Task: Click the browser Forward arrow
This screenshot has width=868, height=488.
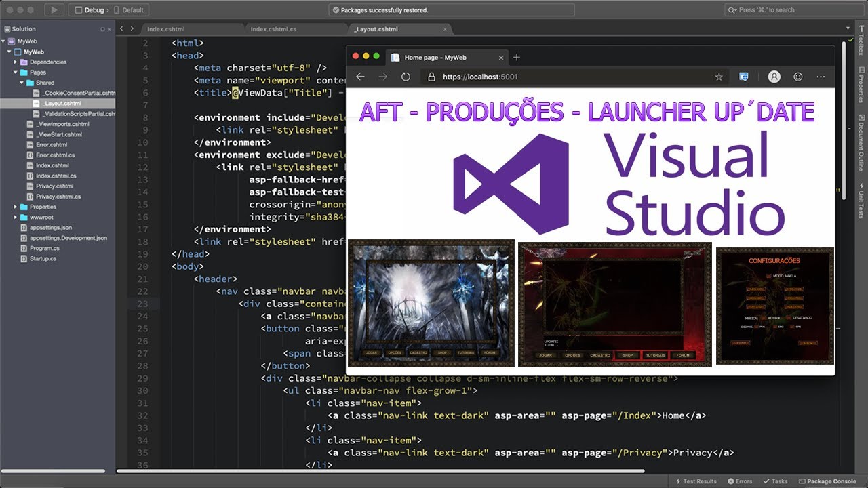Action: pyautogui.click(x=383, y=77)
